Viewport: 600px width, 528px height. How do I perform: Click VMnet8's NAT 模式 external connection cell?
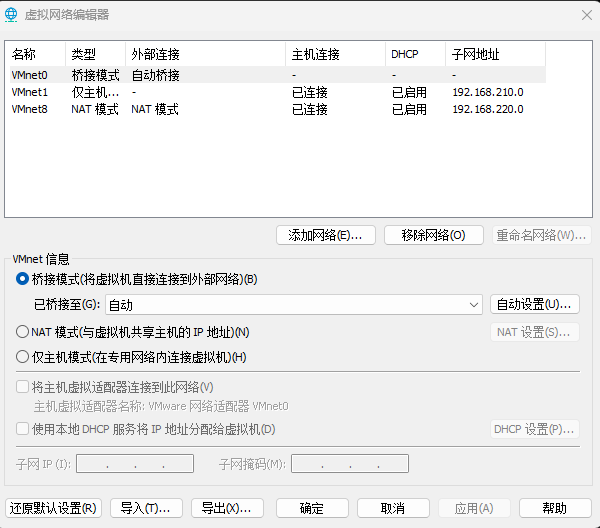tap(155, 109)
